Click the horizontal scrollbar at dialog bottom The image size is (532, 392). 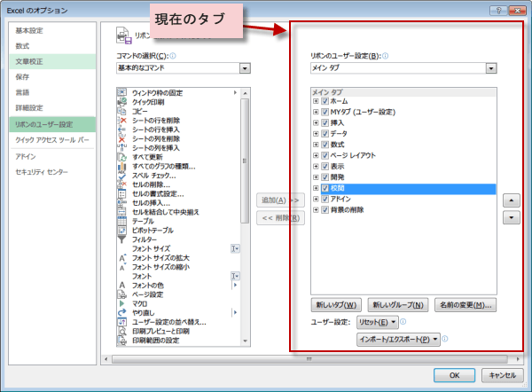pyautogui.click(x=309, y=359)
